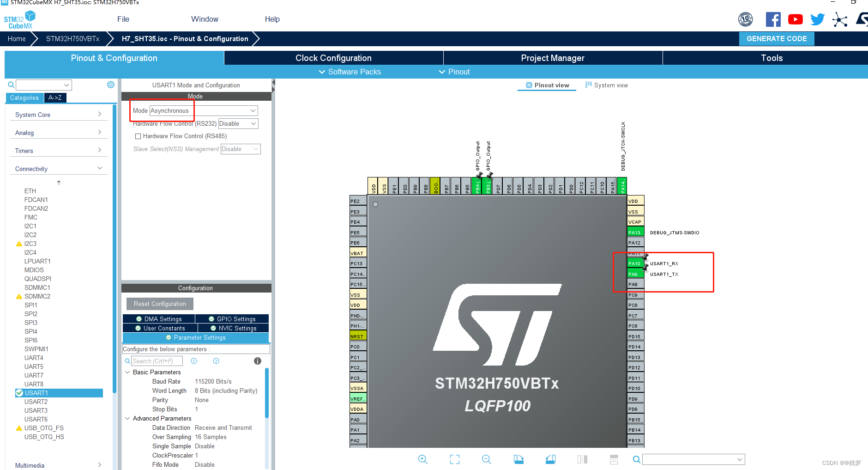The width and height of the screenshot is (868, 470).
Task: Fit the chip view to screen
Action: (455, 459)
